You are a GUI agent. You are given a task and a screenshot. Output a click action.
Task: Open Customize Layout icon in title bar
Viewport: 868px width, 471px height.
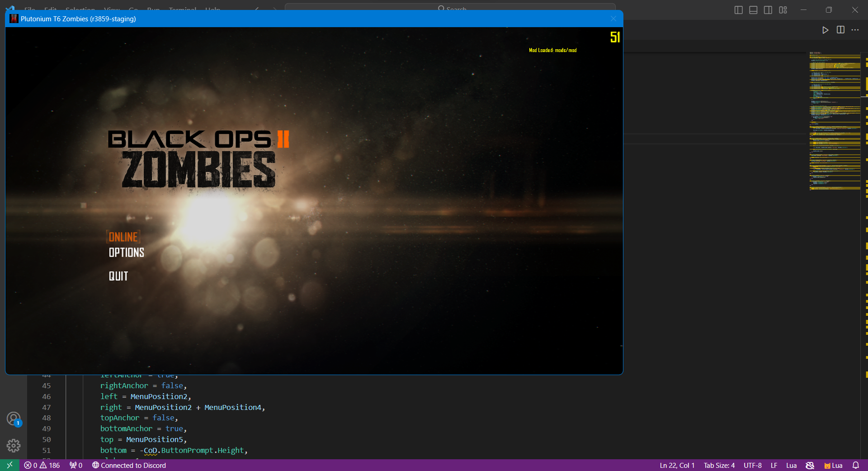[x=783, y=10]
